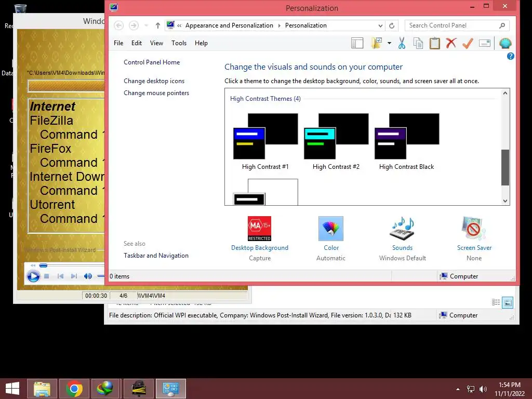The image size is (532, 399).
Task: Mute the media player volume icon
Action: coord(87,276)
